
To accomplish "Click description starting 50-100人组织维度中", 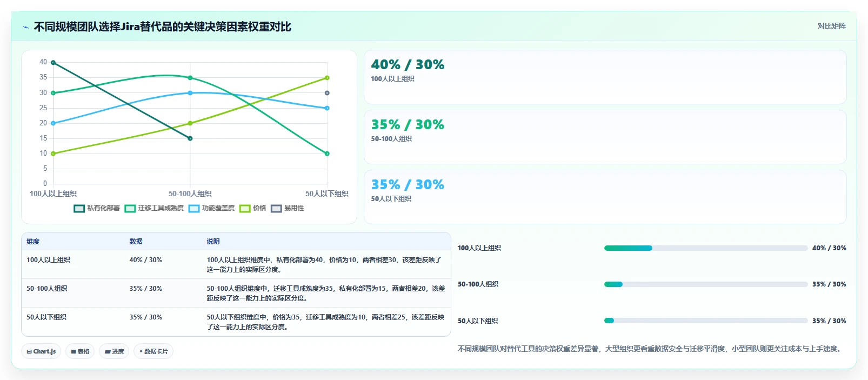I will click(326, 294).
